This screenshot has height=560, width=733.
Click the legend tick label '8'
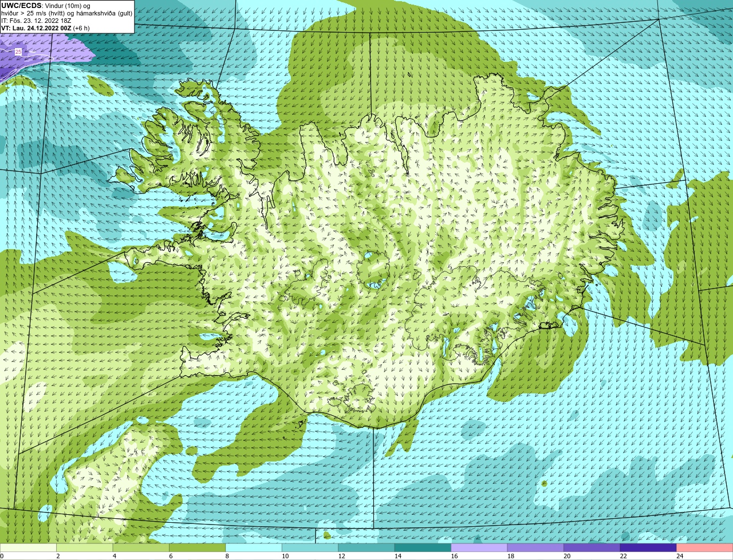227,556
